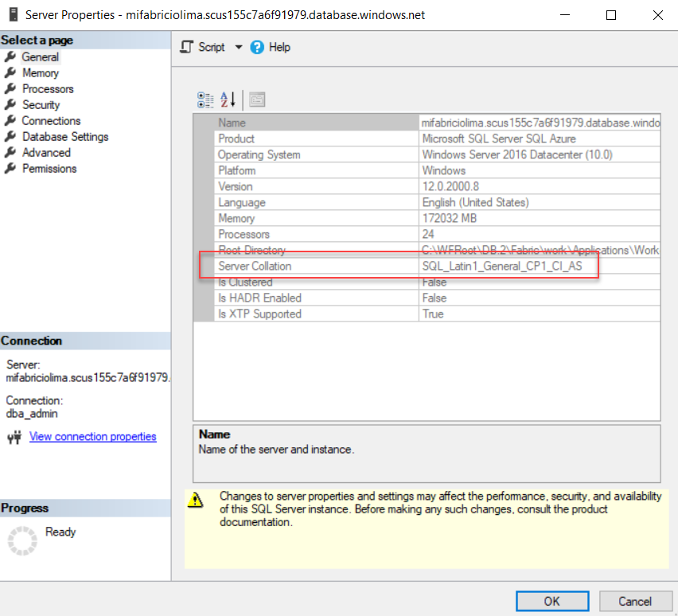Open the Database Settings page
This screenshot has width=678, height=616.
[64, 137]
